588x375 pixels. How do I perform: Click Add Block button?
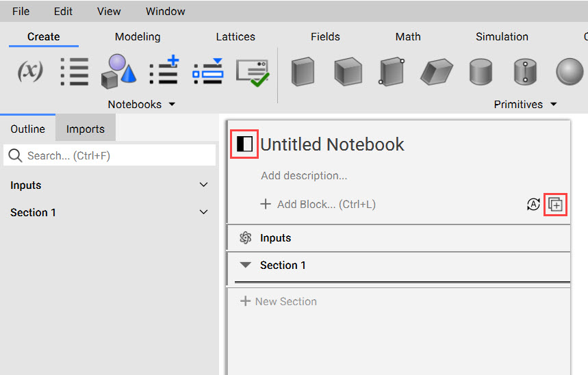pos(318,205)
